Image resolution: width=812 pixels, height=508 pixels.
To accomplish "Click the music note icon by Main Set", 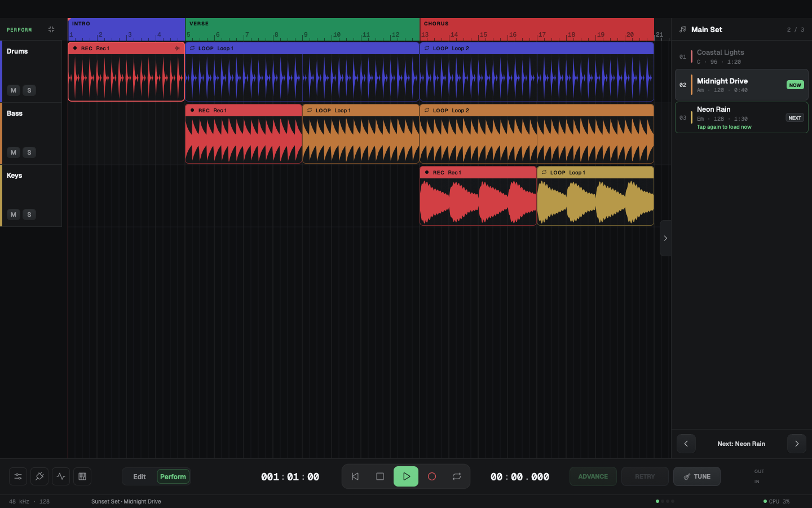I will [x=683, y=29].
